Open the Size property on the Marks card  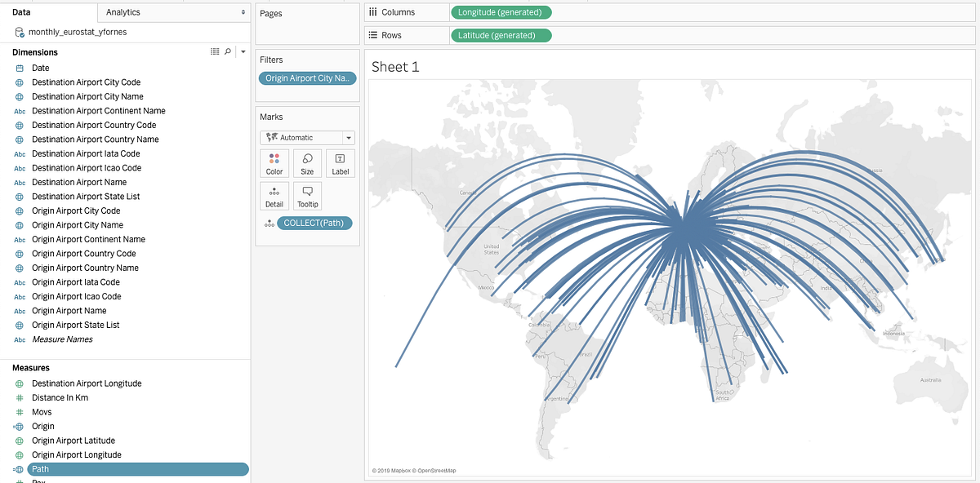coord(307,162)
